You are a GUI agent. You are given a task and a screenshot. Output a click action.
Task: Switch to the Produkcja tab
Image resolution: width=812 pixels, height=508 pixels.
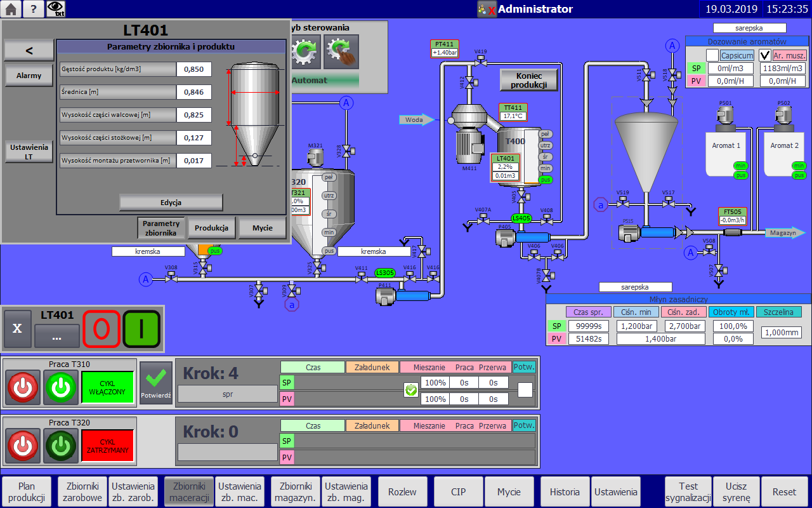[212, 228]
